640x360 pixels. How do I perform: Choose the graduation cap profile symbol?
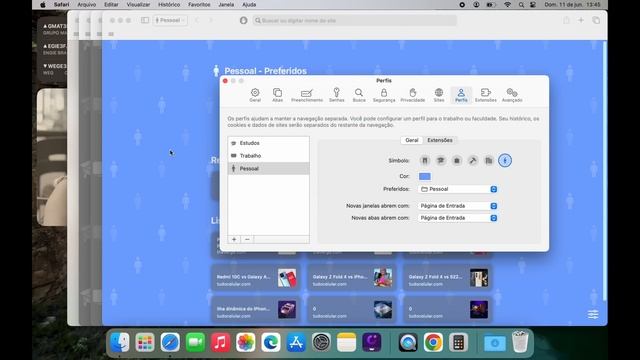click(441, 160)
